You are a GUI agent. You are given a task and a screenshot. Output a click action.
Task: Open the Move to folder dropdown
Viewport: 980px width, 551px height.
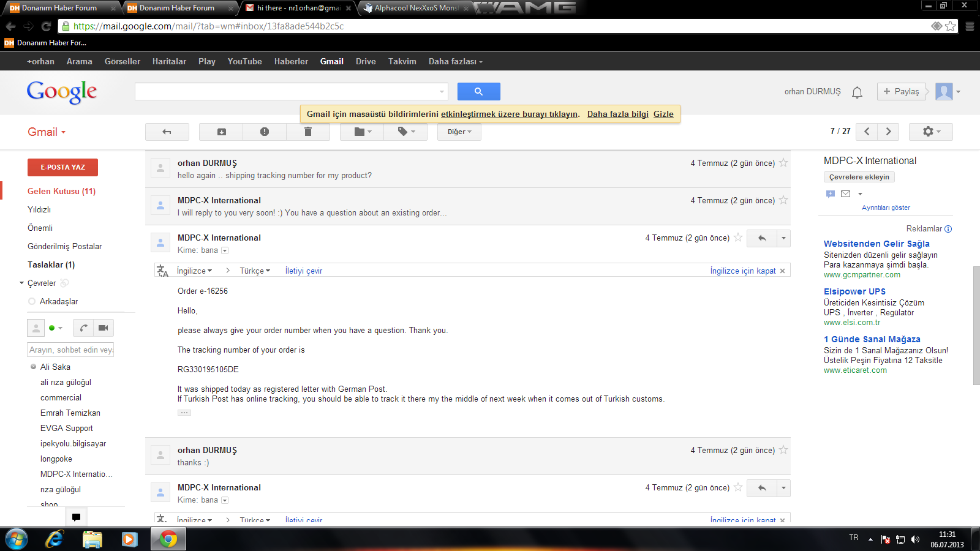[x=362, y=132]
